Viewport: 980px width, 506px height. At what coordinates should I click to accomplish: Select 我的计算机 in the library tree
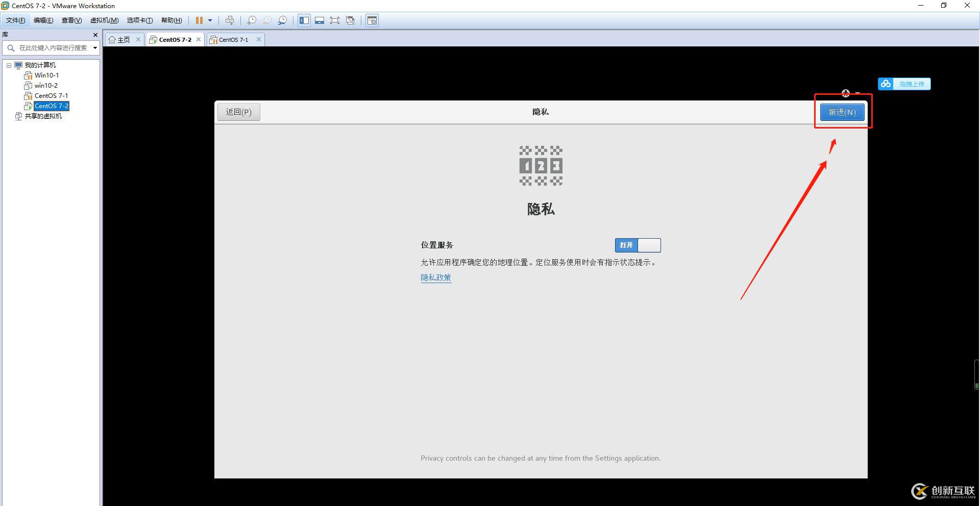click(40, 65)
